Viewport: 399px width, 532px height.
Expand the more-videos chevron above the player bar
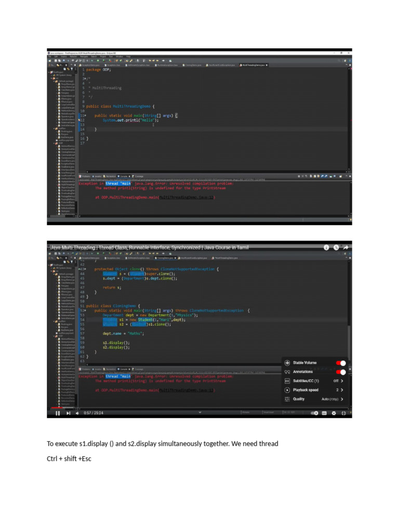(x=200, y=412)
